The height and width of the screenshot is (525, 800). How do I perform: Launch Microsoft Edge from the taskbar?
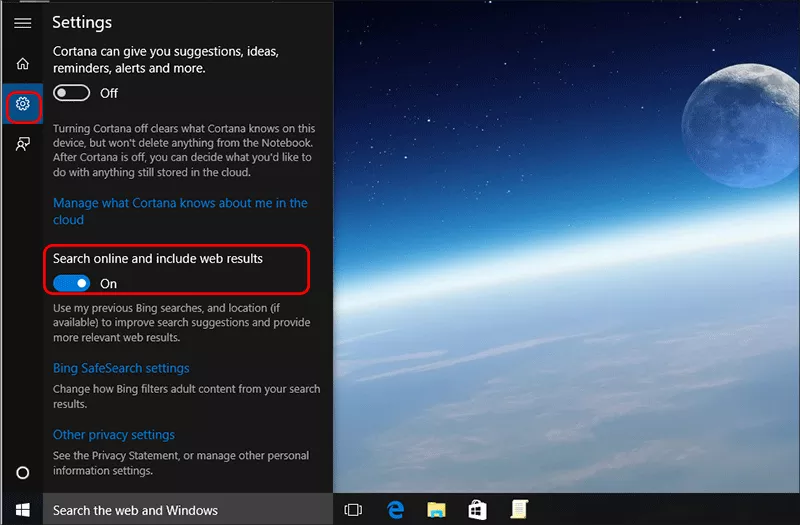(395, 509)
